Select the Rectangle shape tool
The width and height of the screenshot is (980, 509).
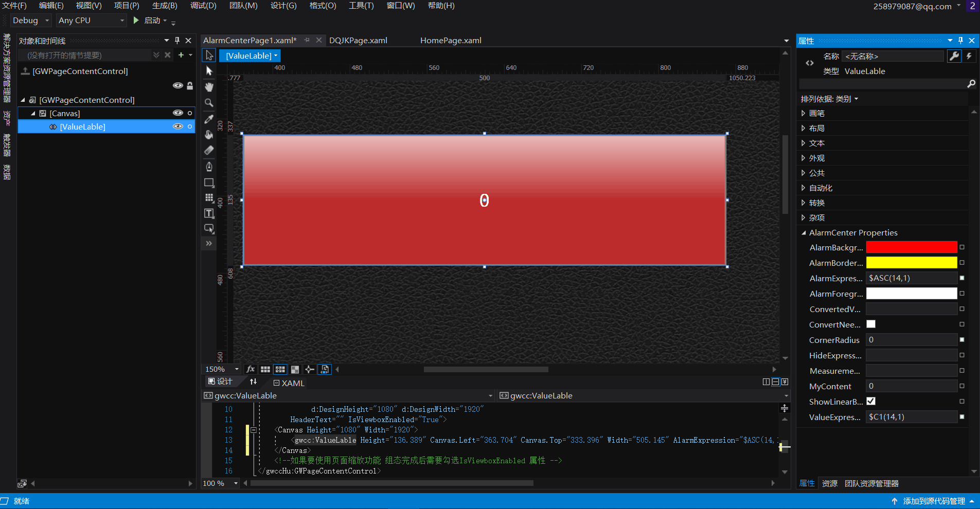209,183
